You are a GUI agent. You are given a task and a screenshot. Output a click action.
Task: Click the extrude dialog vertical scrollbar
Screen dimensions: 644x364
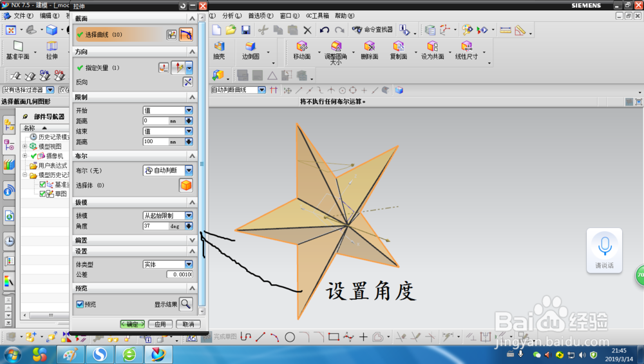point(202,164)
